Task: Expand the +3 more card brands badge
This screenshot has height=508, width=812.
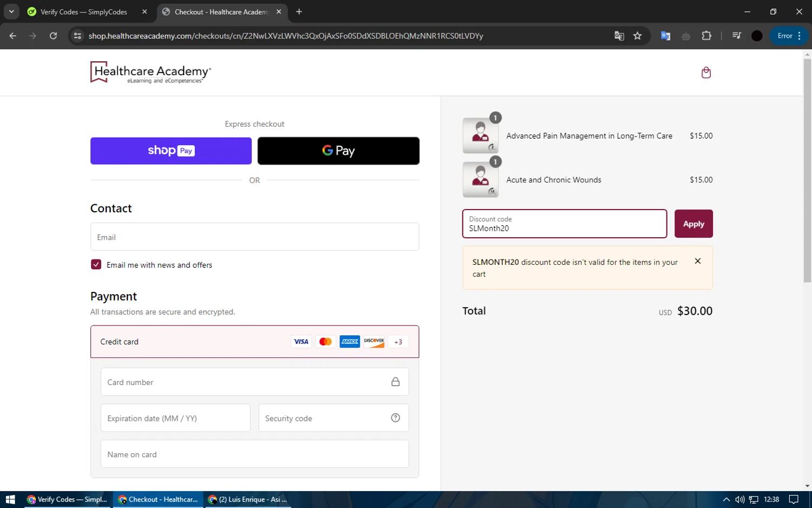Action: 398,342
